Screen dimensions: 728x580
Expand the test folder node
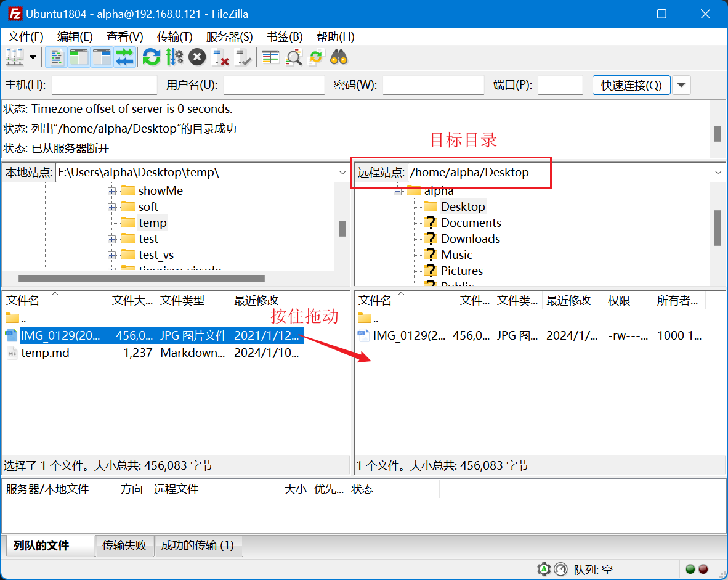(x=111, y=239)
